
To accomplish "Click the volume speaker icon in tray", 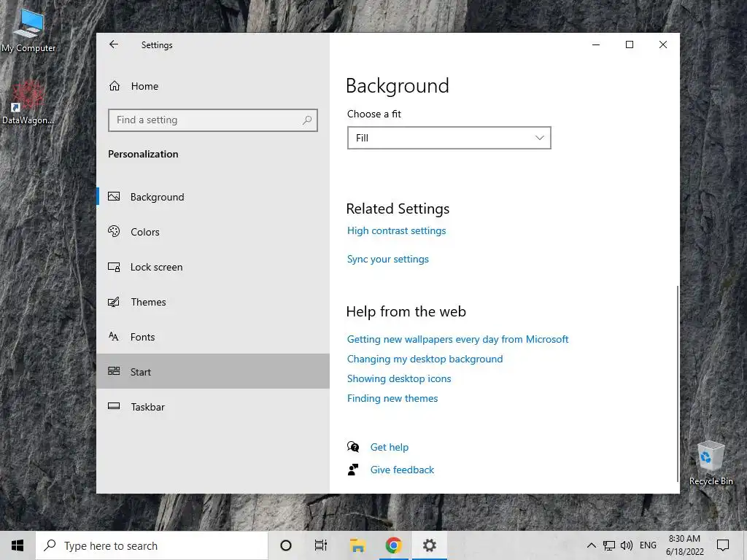I will point(627,545).
